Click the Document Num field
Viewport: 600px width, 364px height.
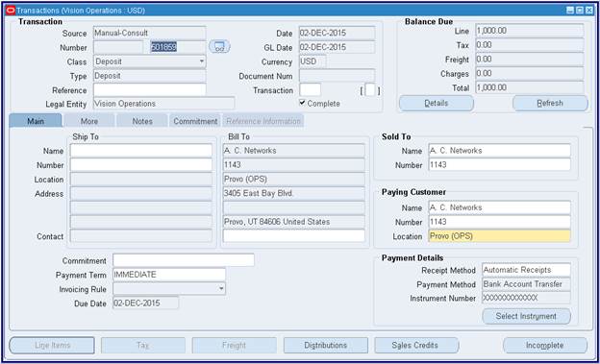click(x=337, y=76)
